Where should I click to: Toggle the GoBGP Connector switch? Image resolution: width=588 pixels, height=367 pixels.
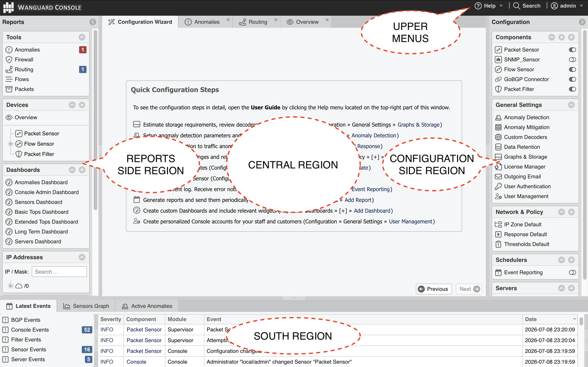point(573,79)
